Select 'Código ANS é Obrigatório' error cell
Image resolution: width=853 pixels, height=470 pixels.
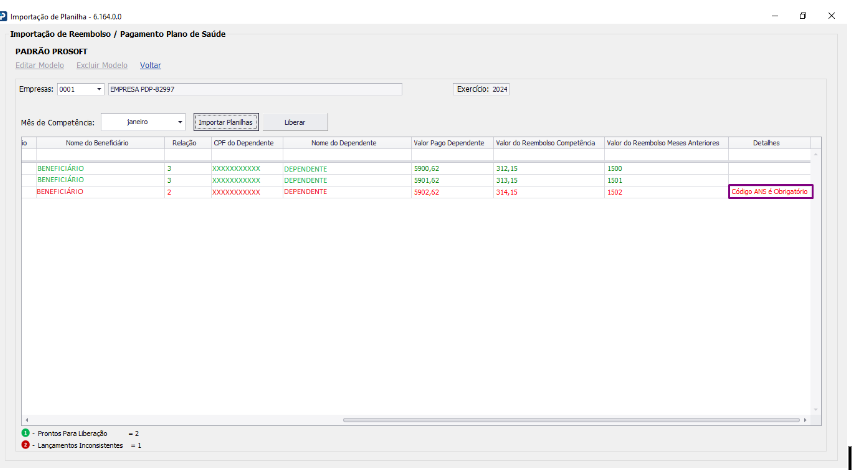[x=770, y=191]
